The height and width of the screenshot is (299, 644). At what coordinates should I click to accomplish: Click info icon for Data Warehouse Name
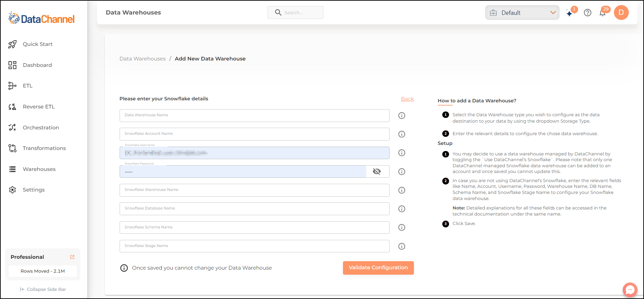tap(402, 116)
